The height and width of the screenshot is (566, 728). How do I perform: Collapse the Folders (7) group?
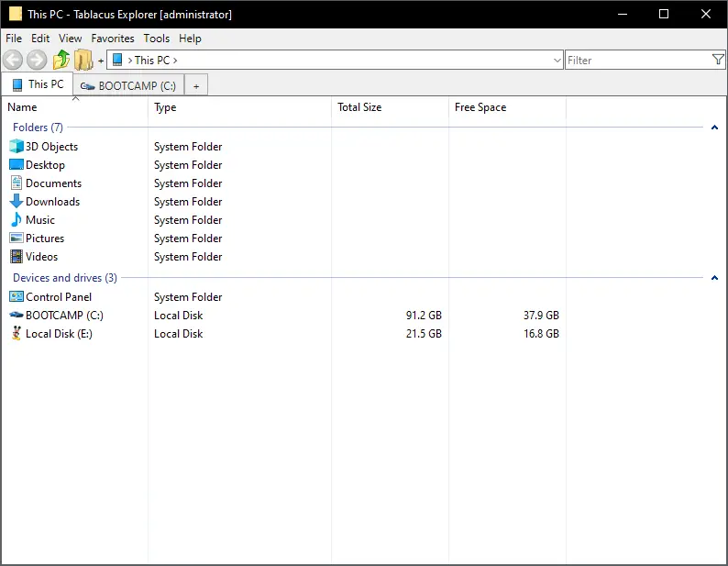(714, 128)
